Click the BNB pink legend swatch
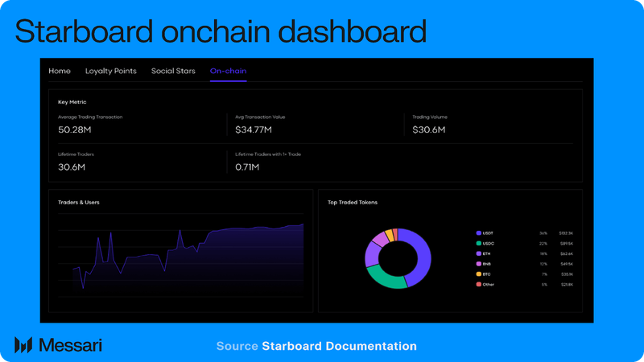Viewport: 644px width, 362px height. coord(478,264)
